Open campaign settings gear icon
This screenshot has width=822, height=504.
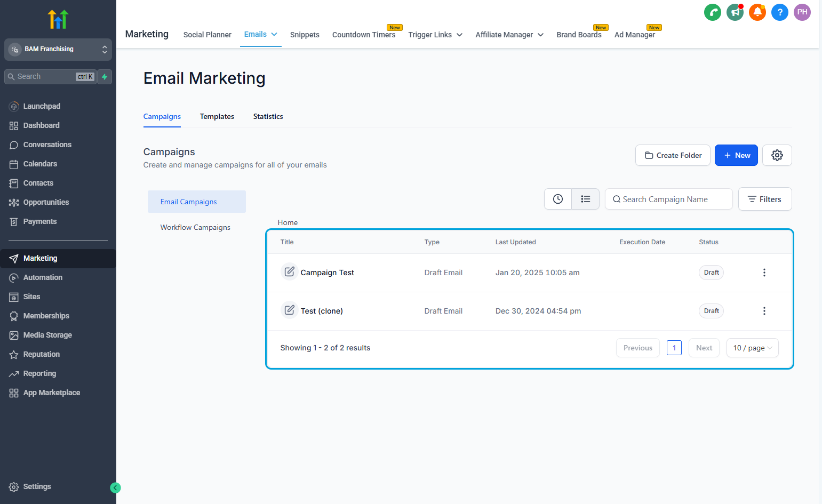(x=777, y=155)
